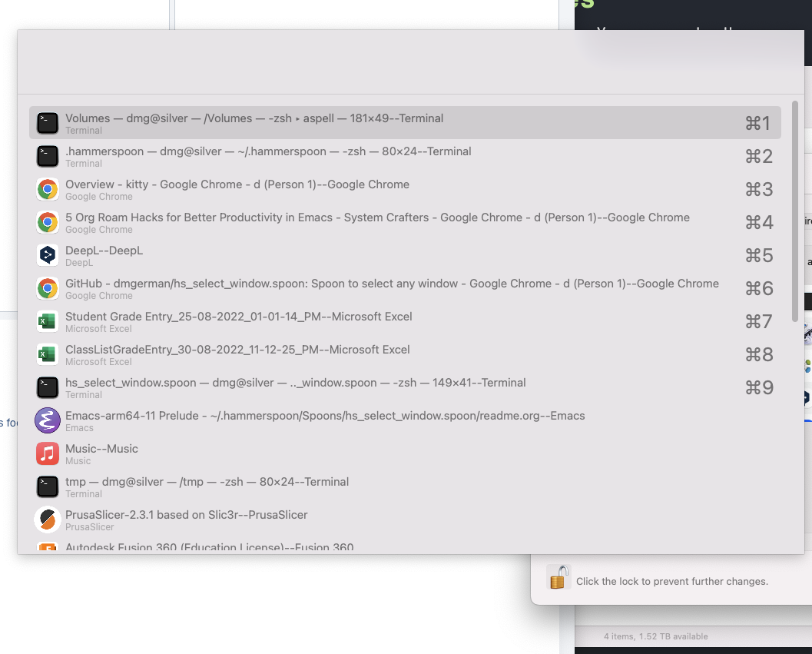Click the Excel icon beside Student Grade Entry
The height and width of the screenshot is (654, 812).
(47, 322)
